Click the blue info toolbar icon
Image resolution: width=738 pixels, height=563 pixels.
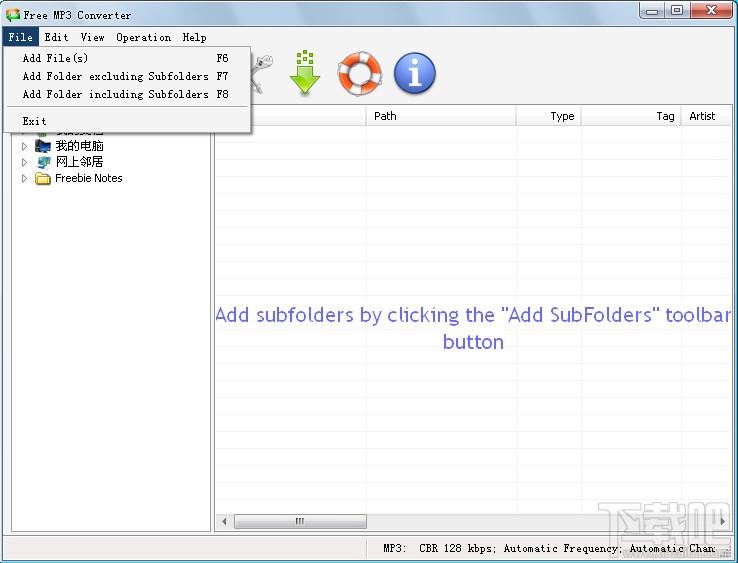pos(415,73)
